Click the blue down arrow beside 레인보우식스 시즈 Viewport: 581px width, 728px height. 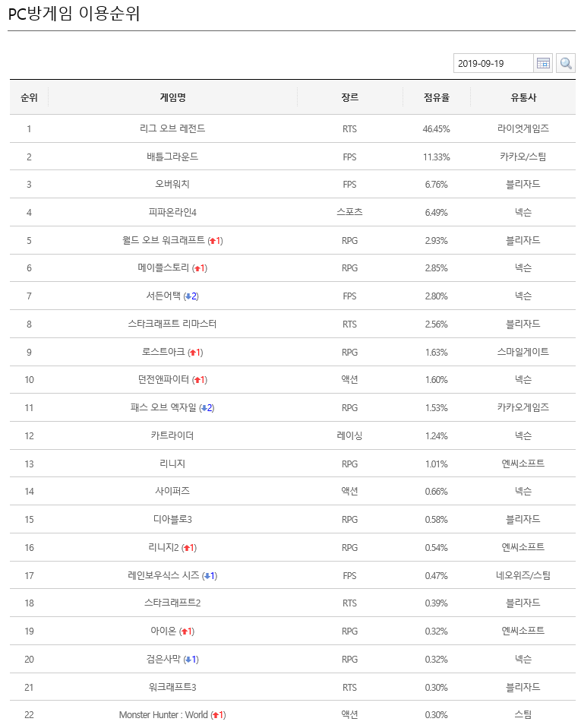pos(207,576)
